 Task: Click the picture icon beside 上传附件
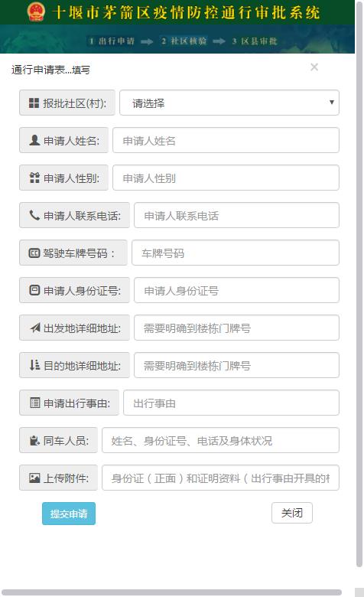(x=34, y=478)
